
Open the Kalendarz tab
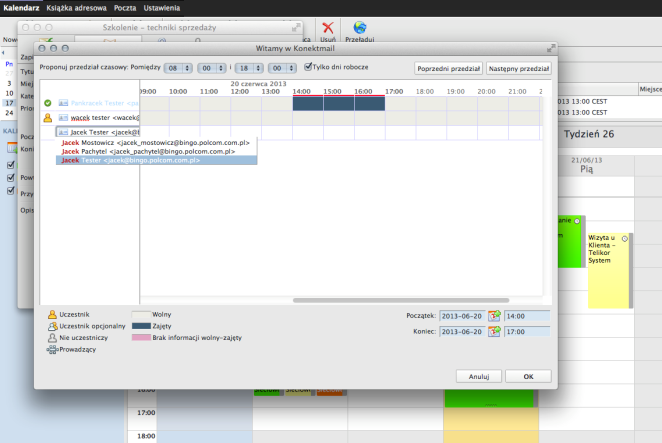point(21,8)
